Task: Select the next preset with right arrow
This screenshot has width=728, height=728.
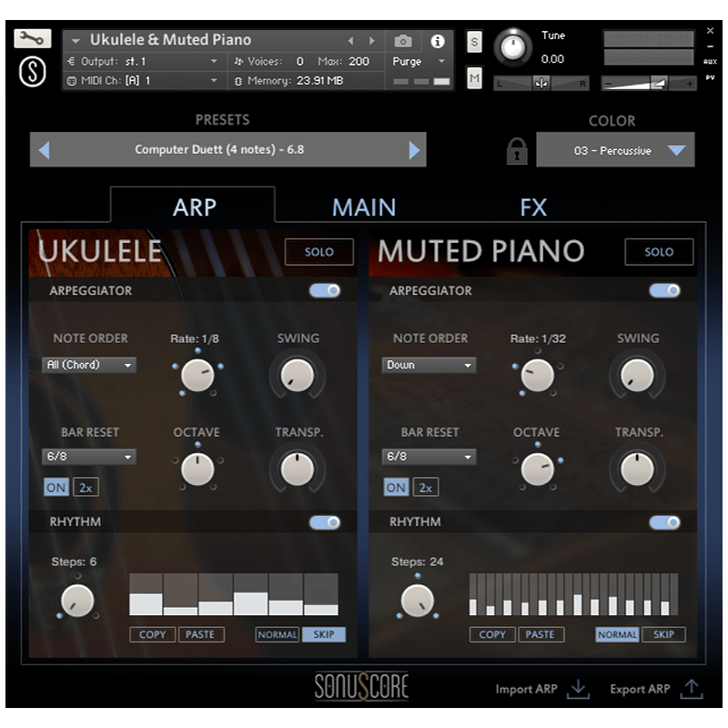Action: [x=414, y=150]
